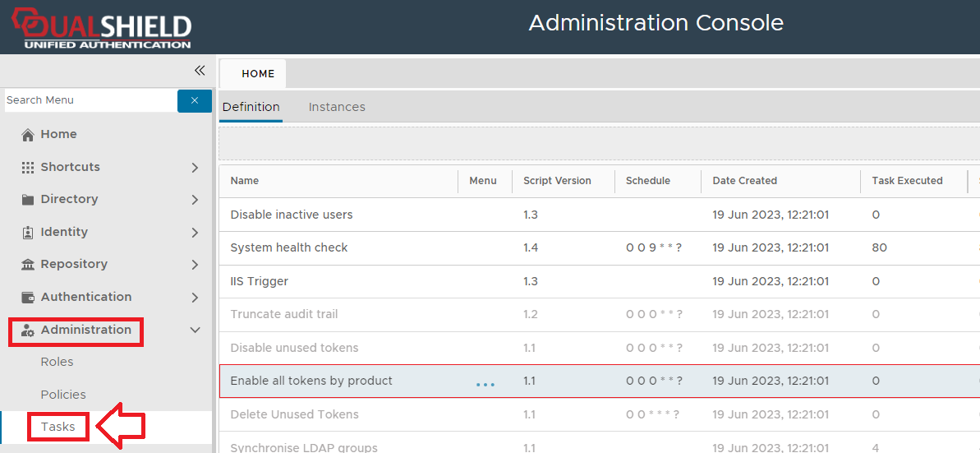
Task: Click the Repository bank icon
Action: (x=28, y=265)
